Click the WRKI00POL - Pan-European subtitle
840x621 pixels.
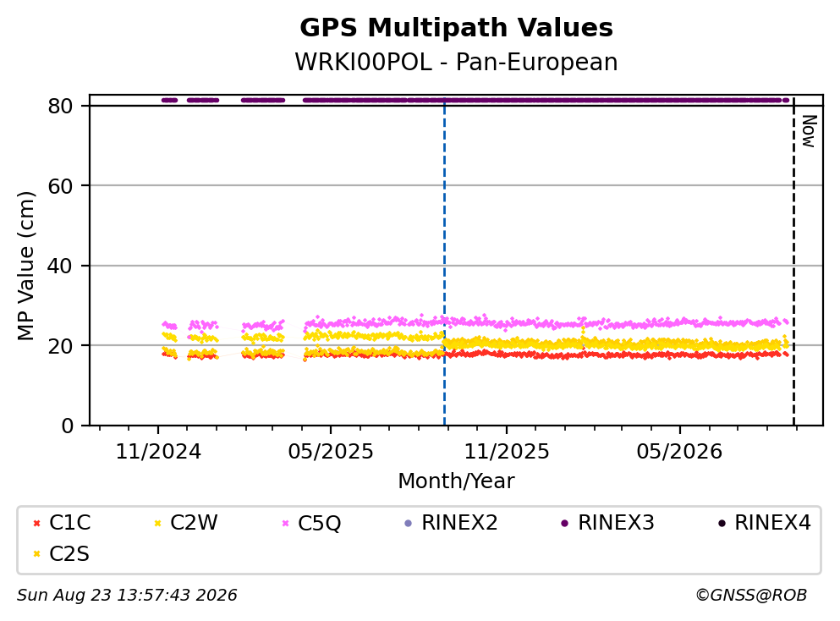click(456, 62)
